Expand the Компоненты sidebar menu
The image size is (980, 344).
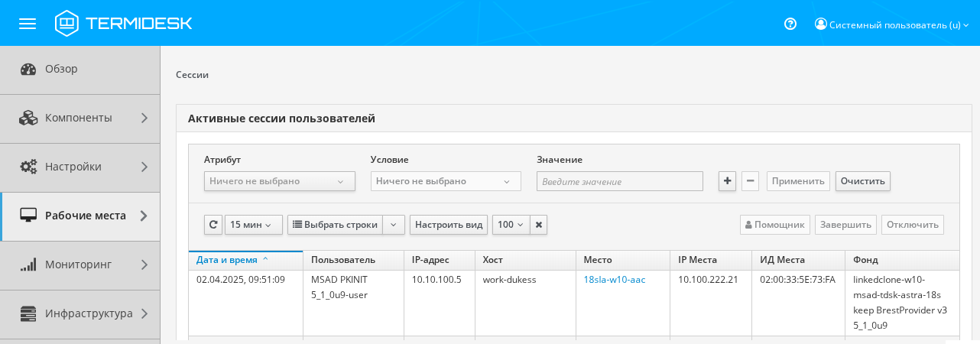point(80,118)
